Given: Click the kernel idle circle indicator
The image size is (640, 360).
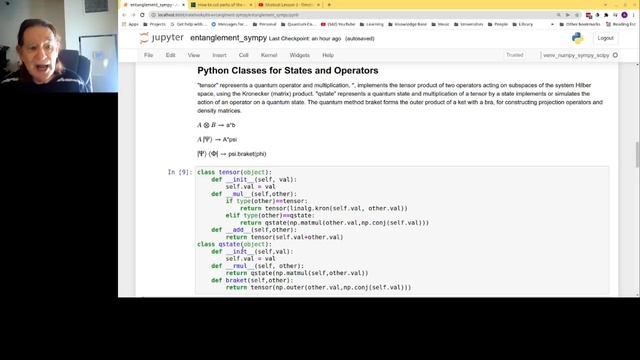Looking at the screenshot, I should (615, 55).
